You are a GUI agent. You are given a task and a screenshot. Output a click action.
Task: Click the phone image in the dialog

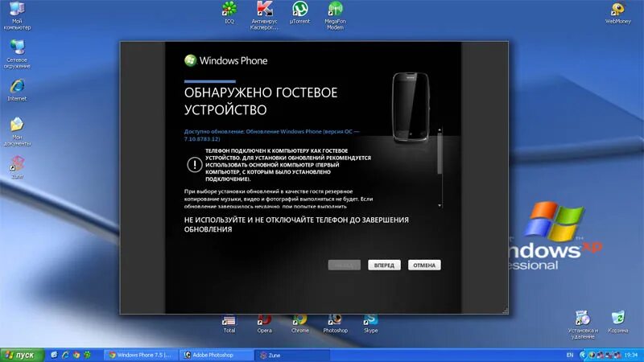411,108
